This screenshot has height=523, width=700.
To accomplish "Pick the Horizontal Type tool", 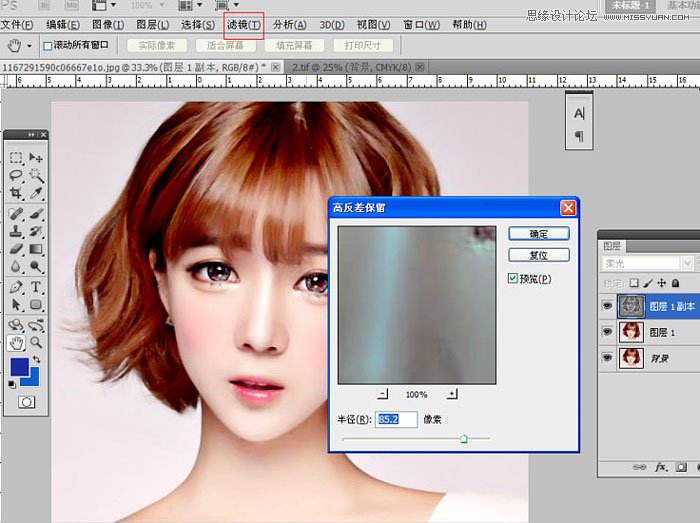I will click(36, 287).
